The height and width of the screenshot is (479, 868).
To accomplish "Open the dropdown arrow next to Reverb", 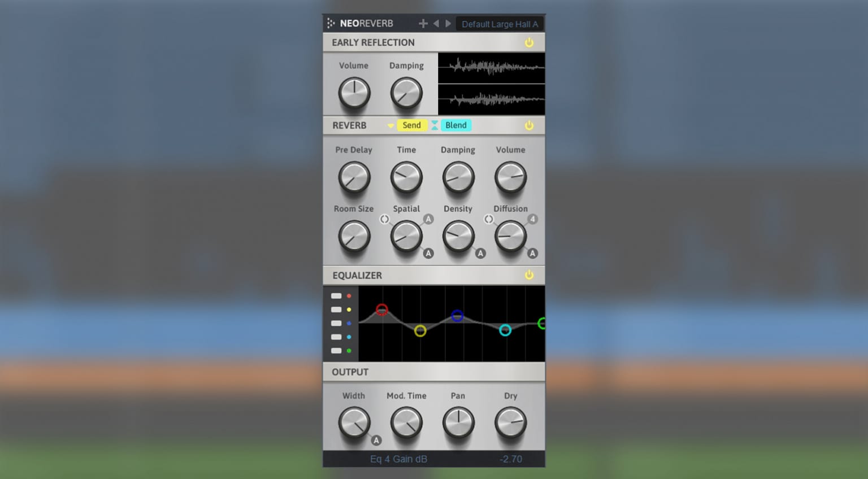I will 390,125.
